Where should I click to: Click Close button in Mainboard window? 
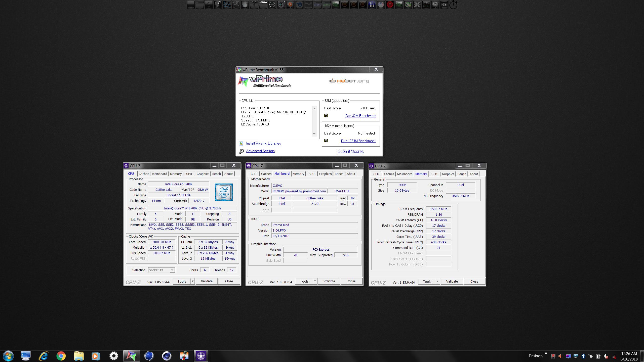pyautogui.click(x=351, y=281)
